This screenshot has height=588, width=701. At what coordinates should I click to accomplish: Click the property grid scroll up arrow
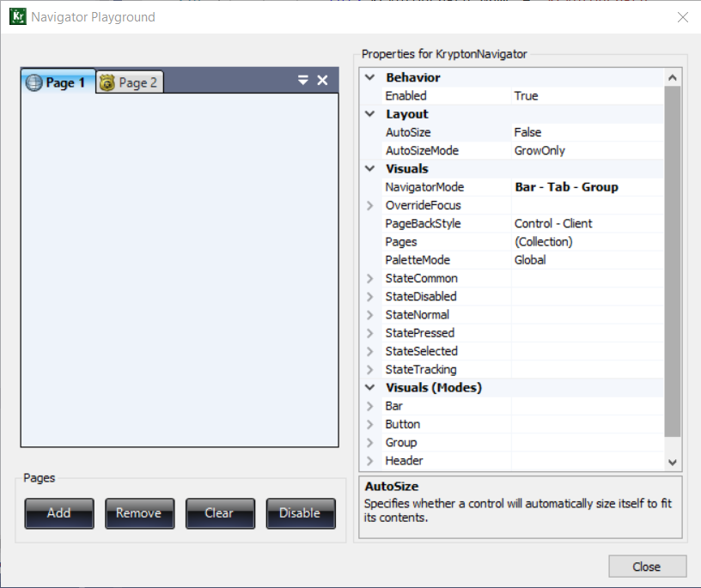(x=672, y=77)
